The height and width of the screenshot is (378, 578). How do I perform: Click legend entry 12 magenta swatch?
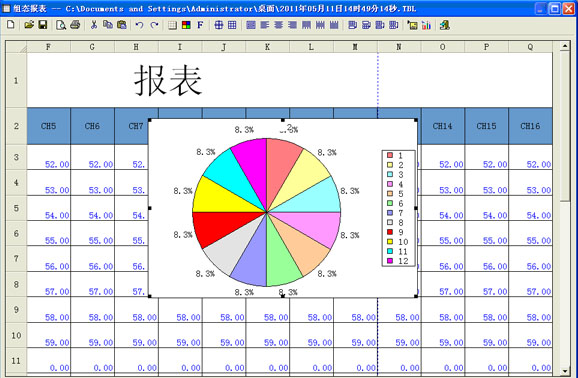[x=390, y=261]
